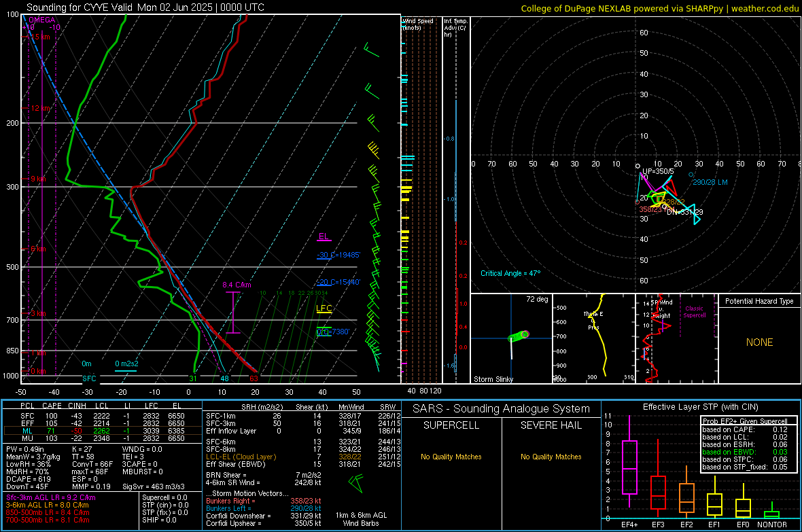This screenshot has height=532, width=802.
Task: Click the SARS - Sounding Analogue System heading
Action: click(x=502, y=409)
